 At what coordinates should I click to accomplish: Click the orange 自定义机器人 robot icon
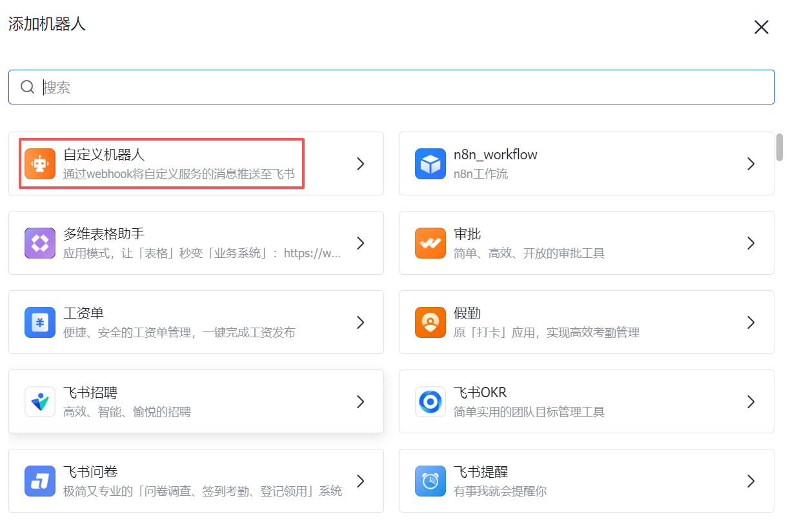click(x=40, y=164)
